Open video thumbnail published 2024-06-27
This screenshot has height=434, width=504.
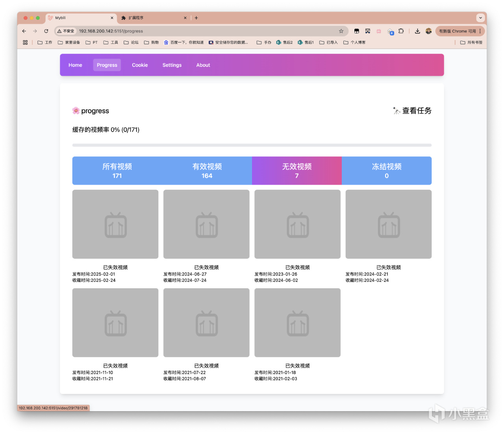pos(206,224)
